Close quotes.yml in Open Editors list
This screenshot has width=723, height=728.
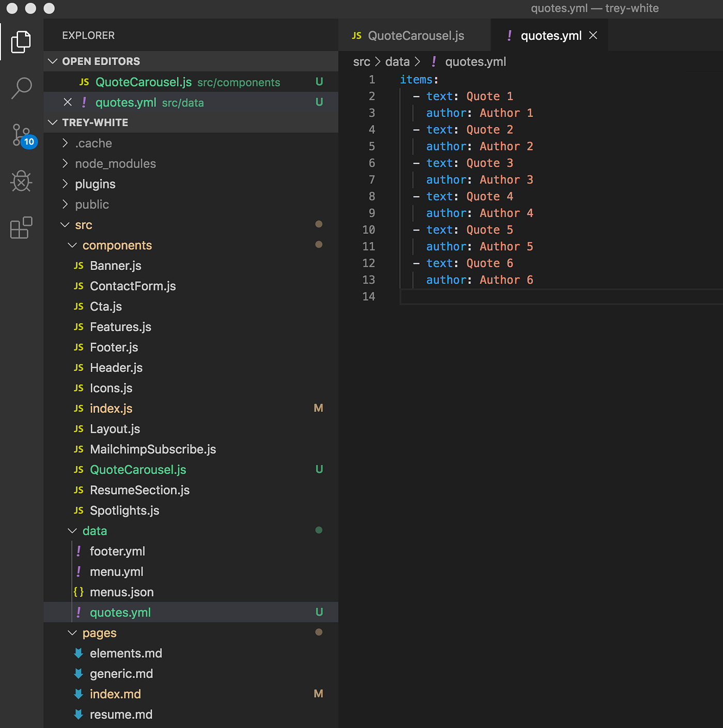(x=68, y=102)
